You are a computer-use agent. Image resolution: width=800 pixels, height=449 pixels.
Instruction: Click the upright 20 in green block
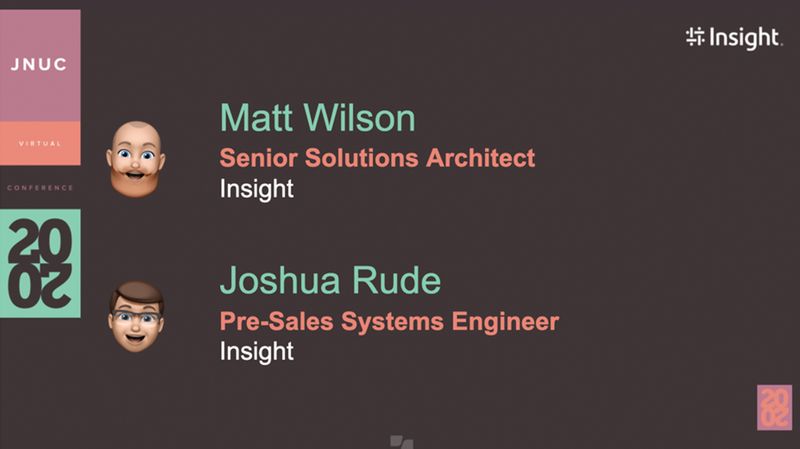40,241
